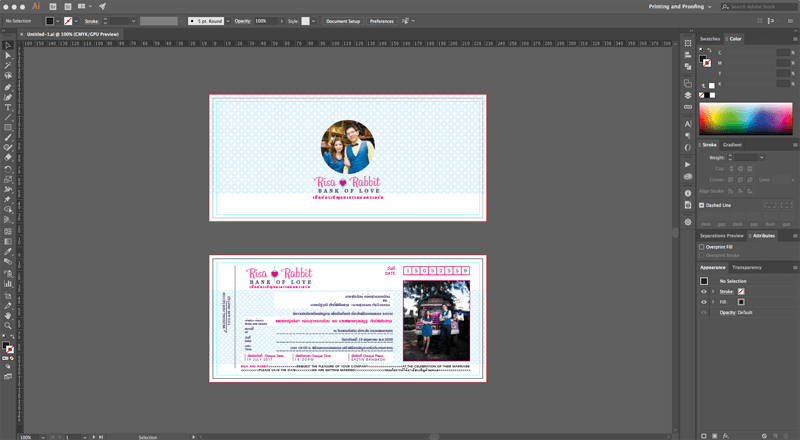This screenshot has height=440, width=800.
Task: Switch to the Separations Preview tab
Action: (x=721, y=236)
